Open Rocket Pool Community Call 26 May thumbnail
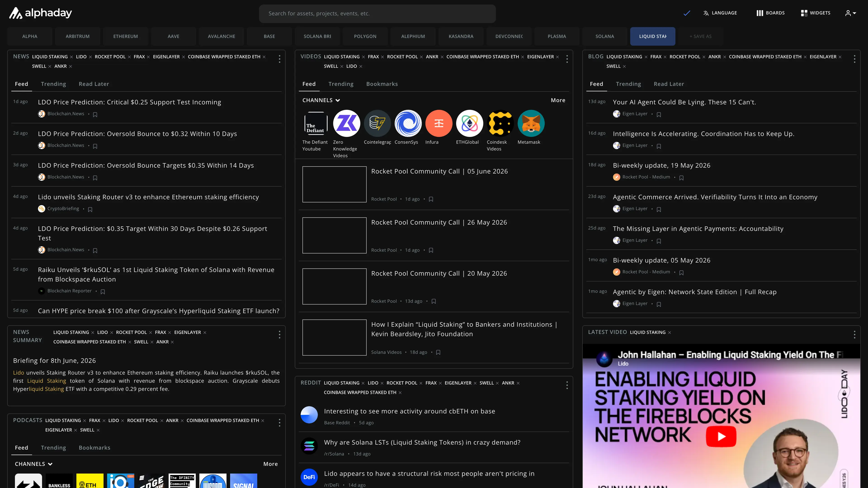Viewport: 868px width, 488px height. pos(334,235)
